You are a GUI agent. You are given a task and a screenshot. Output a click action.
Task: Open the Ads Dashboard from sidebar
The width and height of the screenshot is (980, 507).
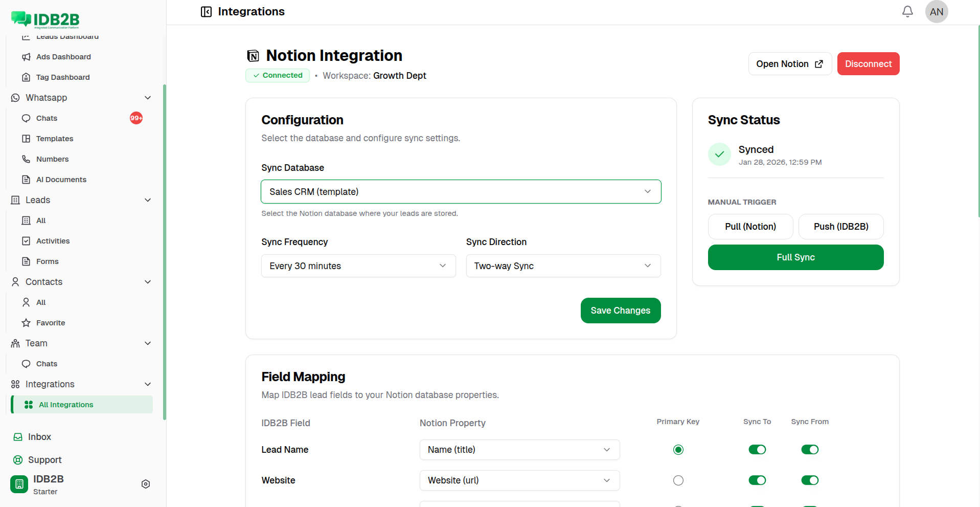63,56
